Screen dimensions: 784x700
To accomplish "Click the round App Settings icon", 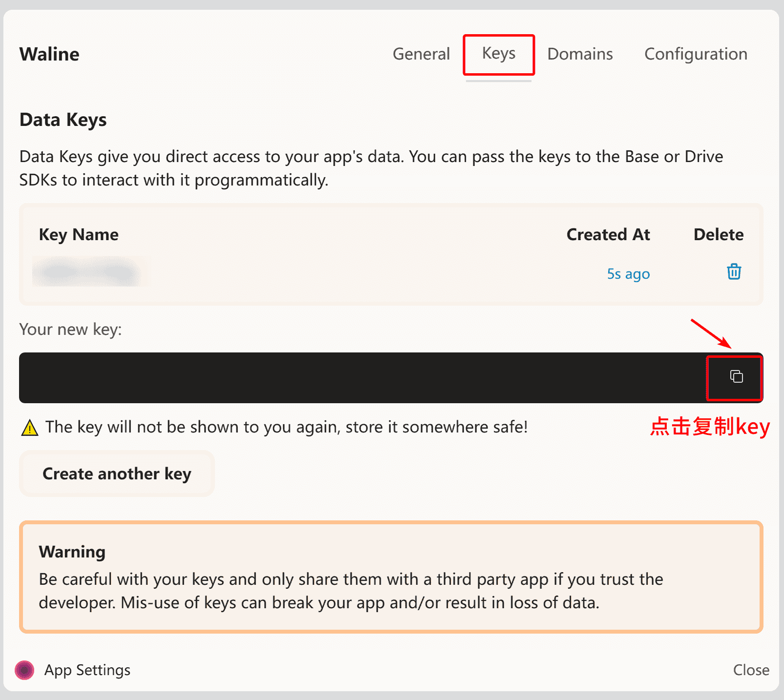I will 24,670.
